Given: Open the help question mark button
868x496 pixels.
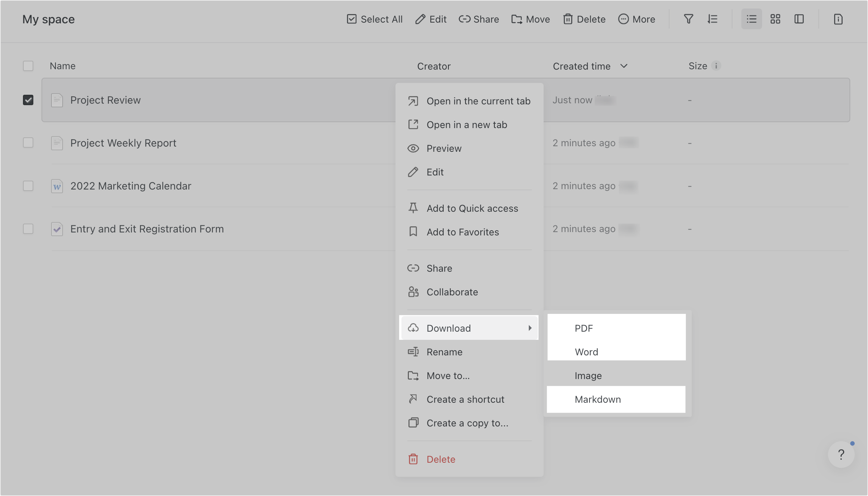Looking at the screenshot, I should pyautogui.click(x=841, y=454).
